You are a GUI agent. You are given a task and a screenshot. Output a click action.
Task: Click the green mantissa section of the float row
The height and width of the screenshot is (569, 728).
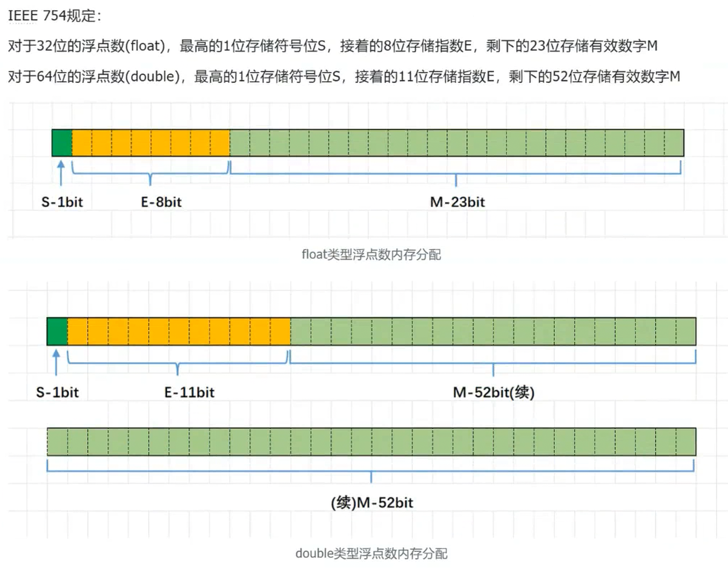[x=457, y=142]
